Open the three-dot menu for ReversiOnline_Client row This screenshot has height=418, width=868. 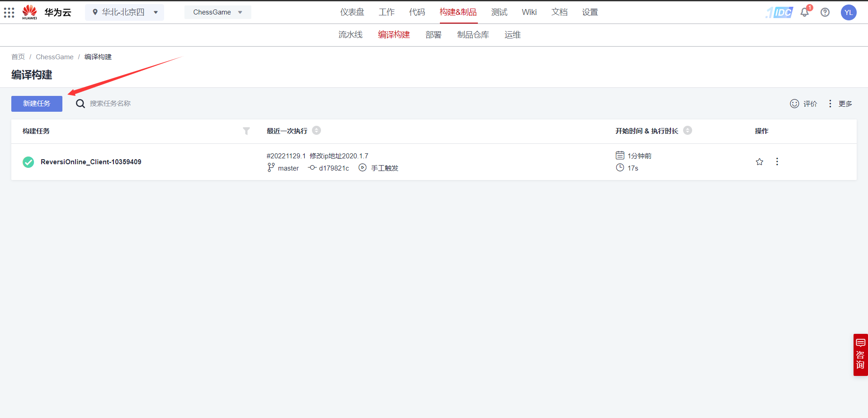tap(777, 161)
